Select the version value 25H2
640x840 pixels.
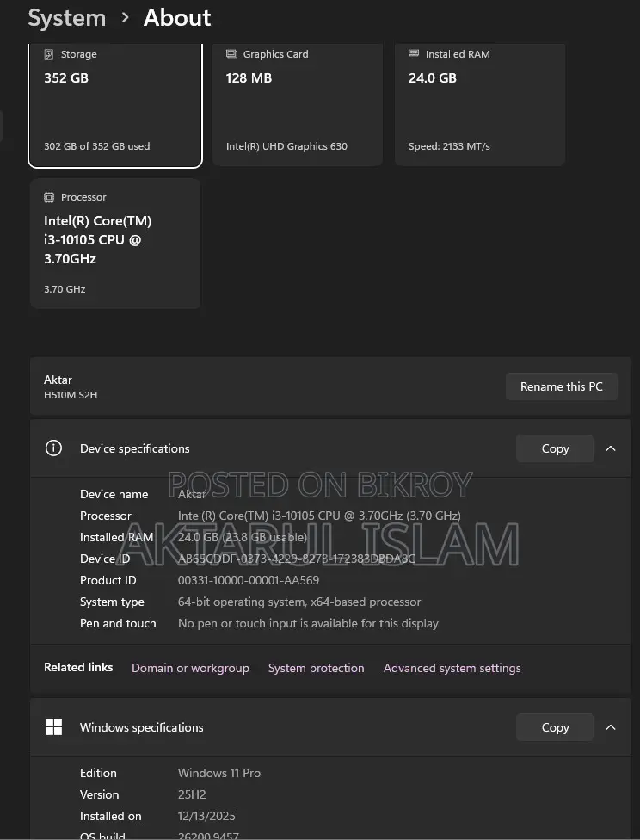[192, 794]
